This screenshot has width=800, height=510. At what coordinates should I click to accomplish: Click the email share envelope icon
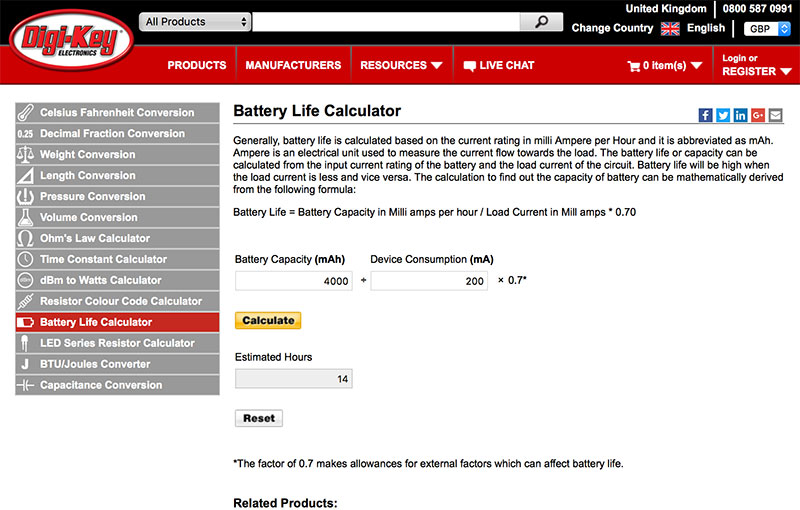[x=776, y=115]
